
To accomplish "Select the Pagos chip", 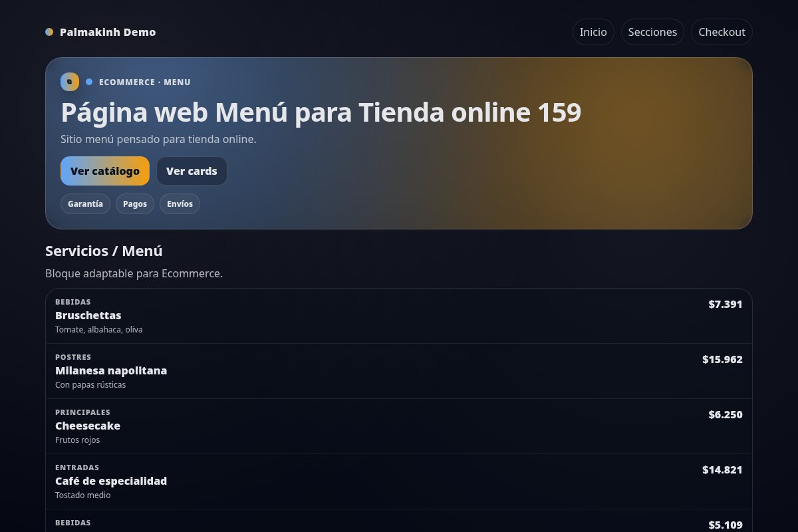I will click(134, 203).
